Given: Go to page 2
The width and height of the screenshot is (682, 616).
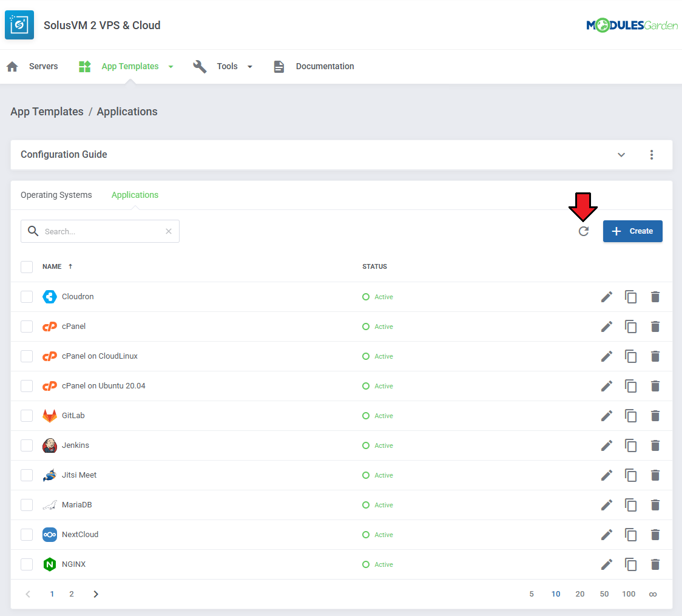Looking at the screenshot, I should 72,594.
